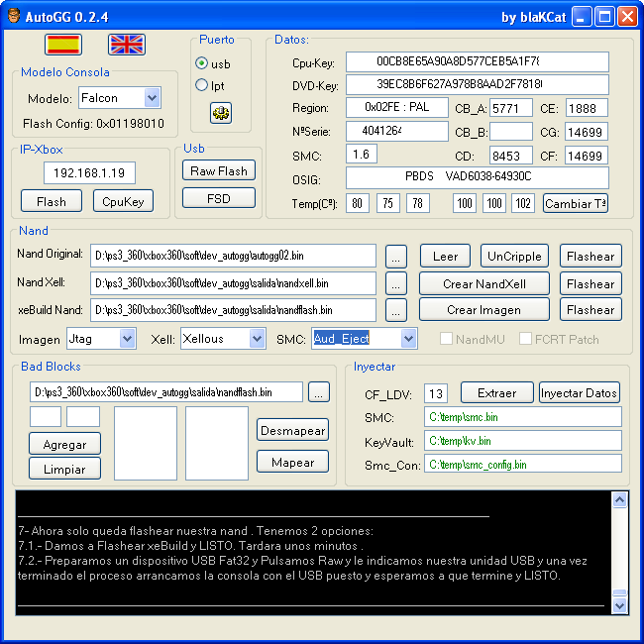Image resolution: width=644 pixels, height=644 pixels.
Task: Click Flashear for Nand Original row
Action: point(590,256)
